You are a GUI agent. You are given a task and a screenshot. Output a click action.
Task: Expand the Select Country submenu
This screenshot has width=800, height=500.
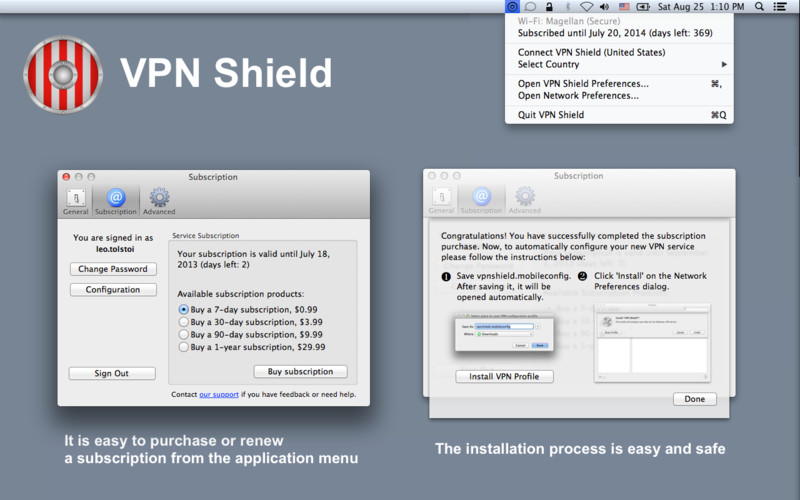coord(619,64)
